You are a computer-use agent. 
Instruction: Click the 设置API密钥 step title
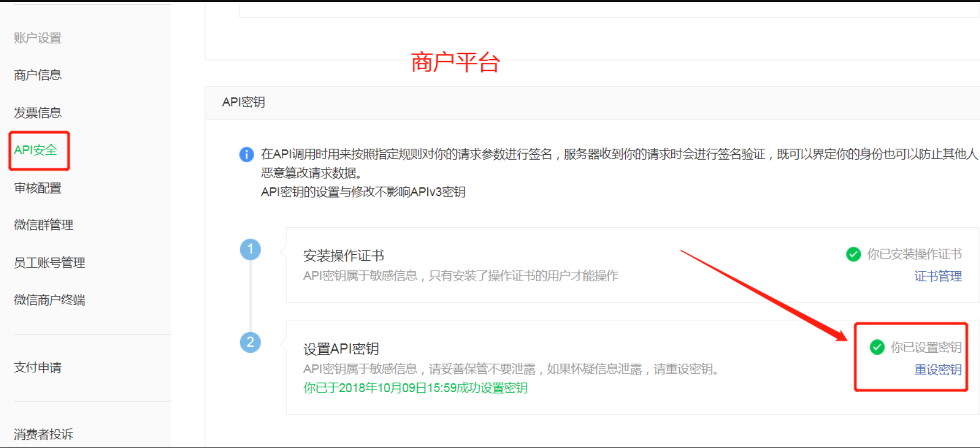pyautogui.click(x=341, y=349)
